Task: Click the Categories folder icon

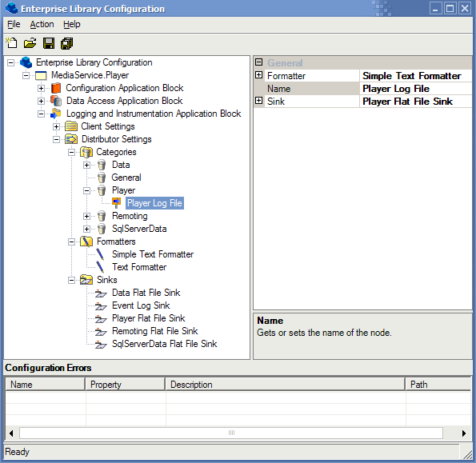Action: click(x=86, y=152)
